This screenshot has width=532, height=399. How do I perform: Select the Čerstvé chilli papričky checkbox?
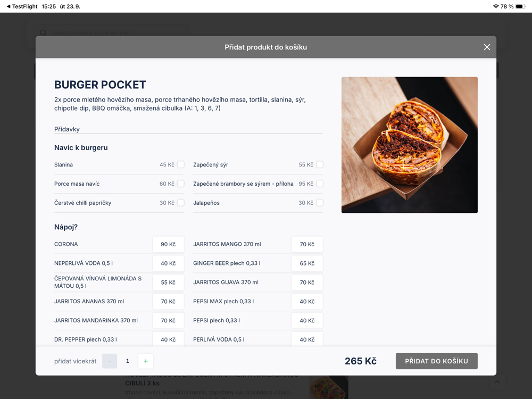tap(181, 203)
